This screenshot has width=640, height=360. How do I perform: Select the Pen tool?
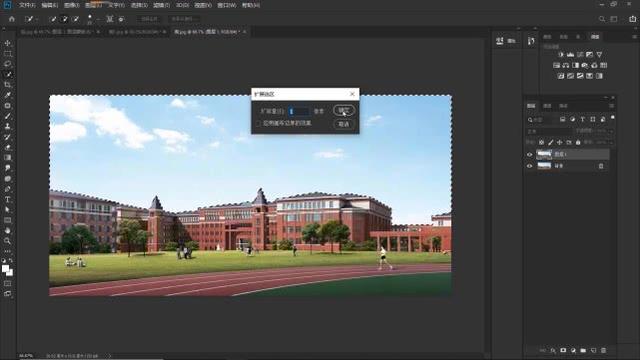(x=7, y=189)
